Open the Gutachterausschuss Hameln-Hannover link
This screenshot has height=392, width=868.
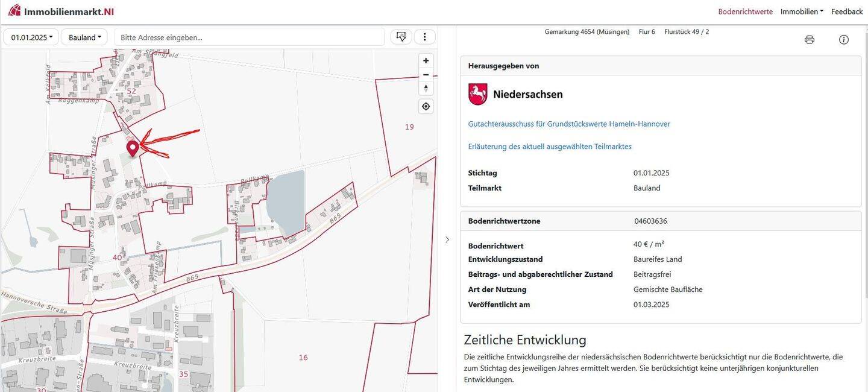tap(568, 124)
